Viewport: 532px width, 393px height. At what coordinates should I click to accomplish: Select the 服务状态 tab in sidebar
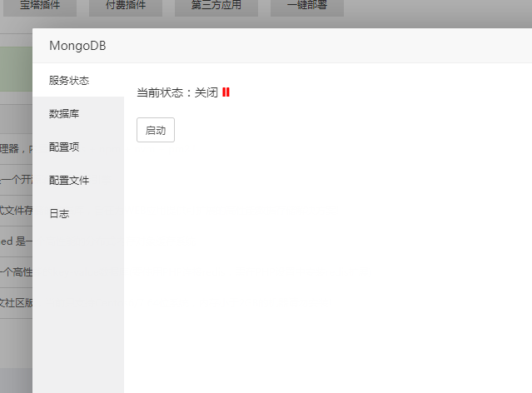point(78,81)
